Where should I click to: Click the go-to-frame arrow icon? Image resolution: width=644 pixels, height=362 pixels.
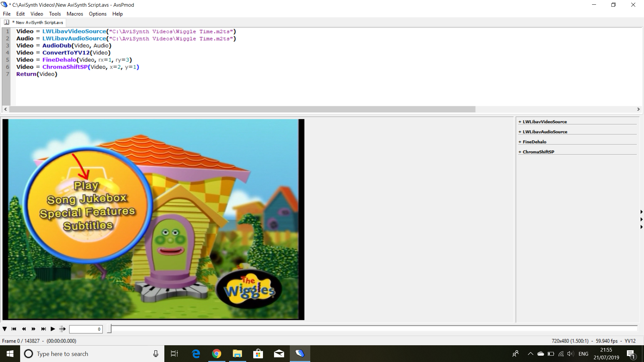[62, 329]
